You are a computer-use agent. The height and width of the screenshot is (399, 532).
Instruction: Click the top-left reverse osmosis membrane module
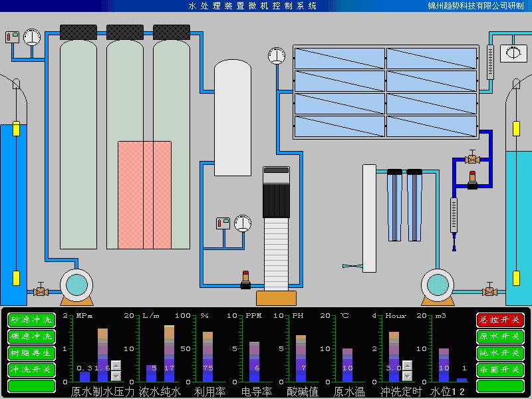tap(339, 58)
